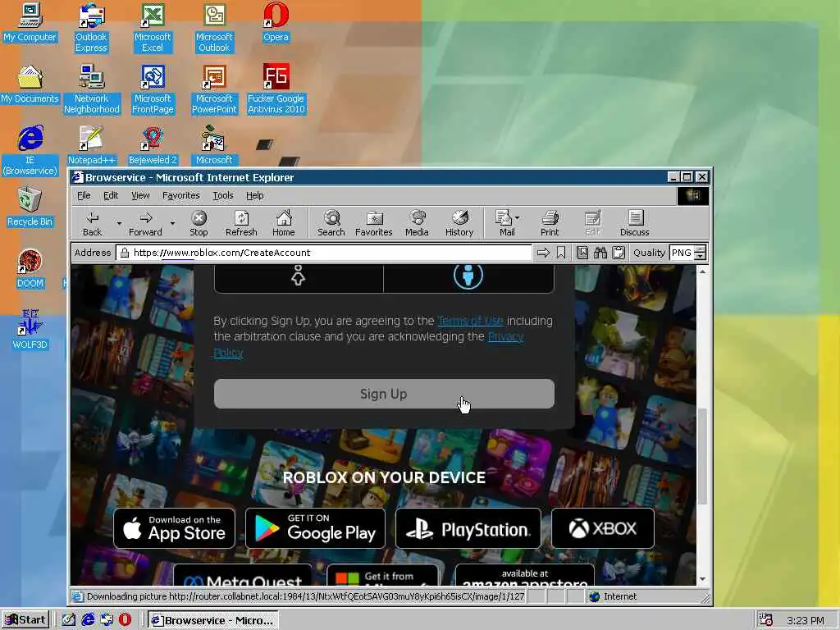Print the page with the Print button
Viewport: 840px width, 630px height.
pos(550,223)
